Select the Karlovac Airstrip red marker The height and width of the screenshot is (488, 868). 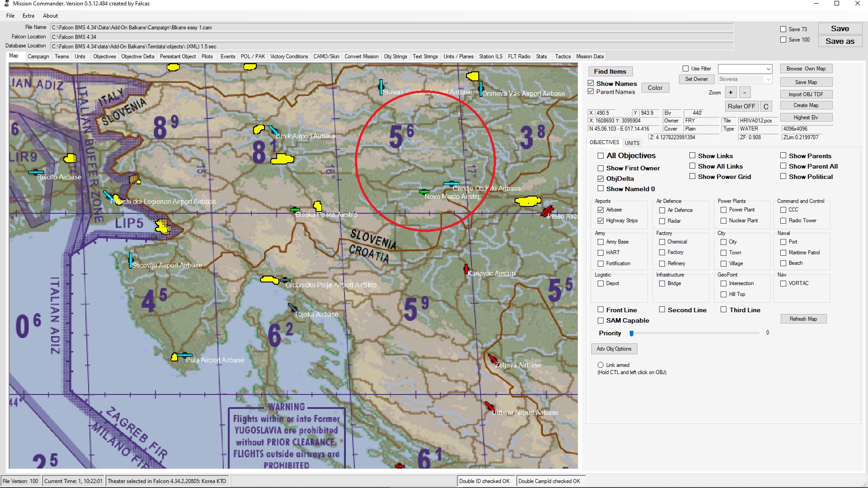click(466, 269)
